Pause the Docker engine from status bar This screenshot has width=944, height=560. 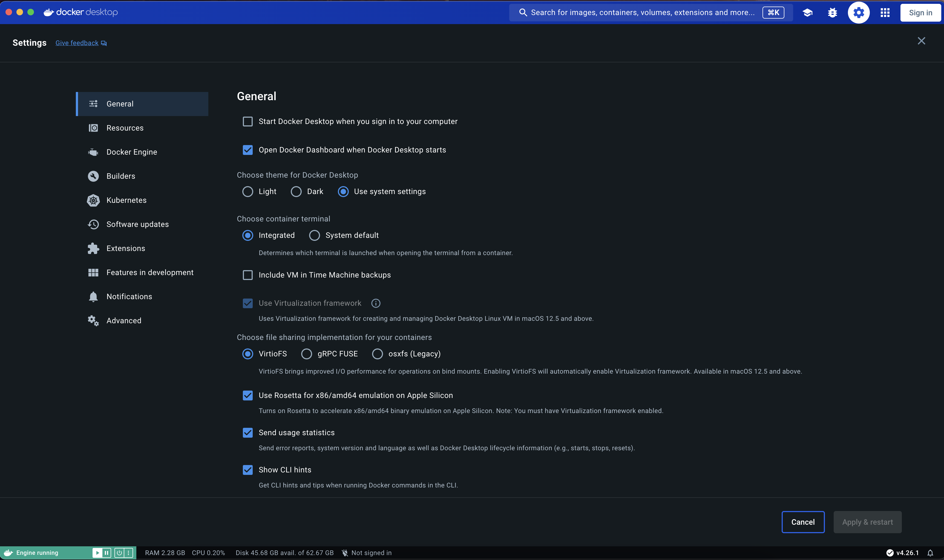(x=107, y=553)
